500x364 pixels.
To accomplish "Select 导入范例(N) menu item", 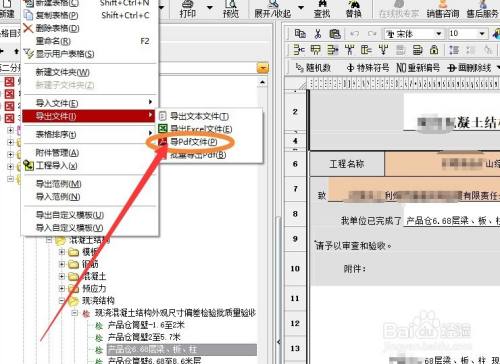I will point(89,197).
